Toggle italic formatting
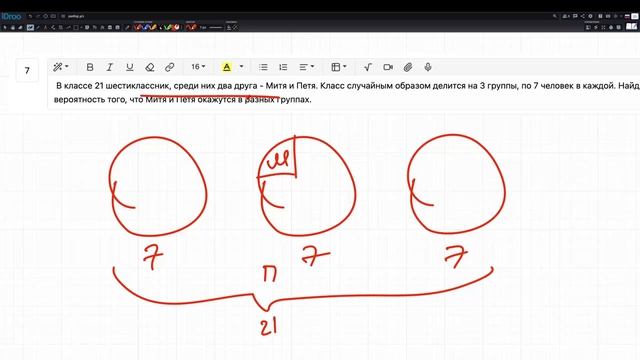The height and width of the screenshot is (360, 640). pyautogui.click(x=109, y=67)
